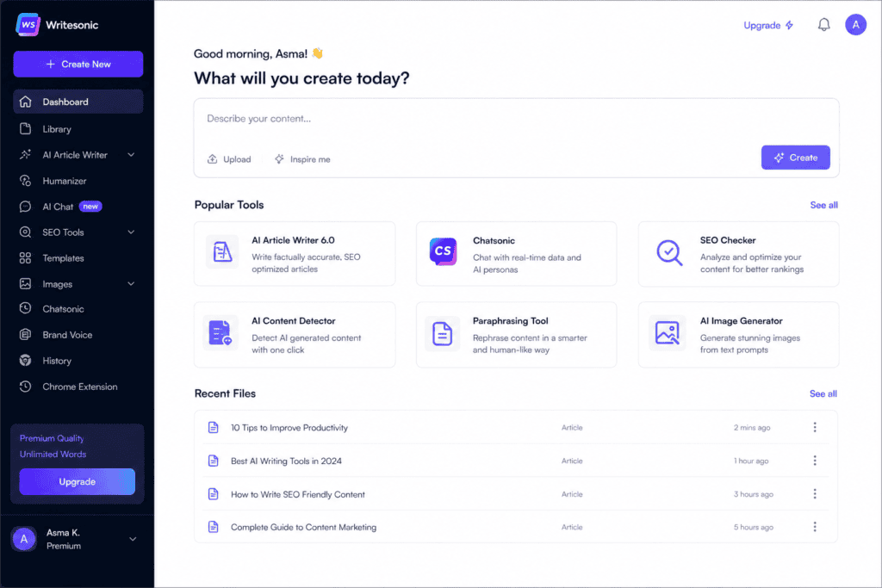Click the Library file icon in sidebar
Screen dimensions: 882x588
click(25, 129)
